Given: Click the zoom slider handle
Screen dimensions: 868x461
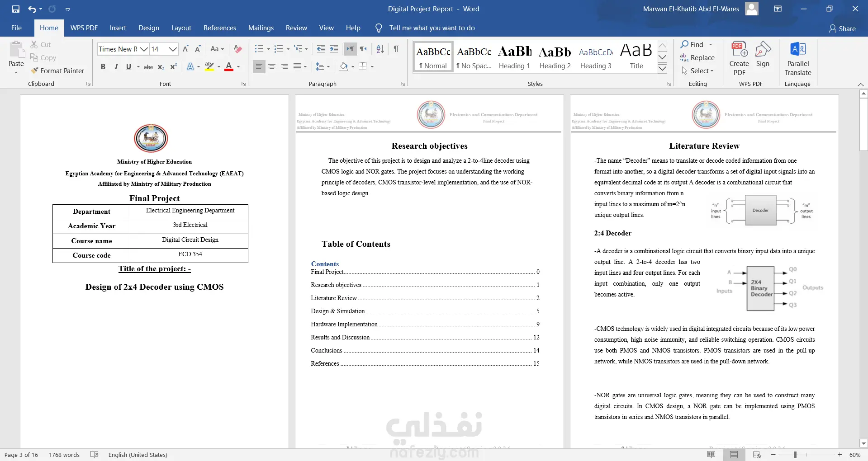Looking at the screenshot, I should tap(795, 455).
